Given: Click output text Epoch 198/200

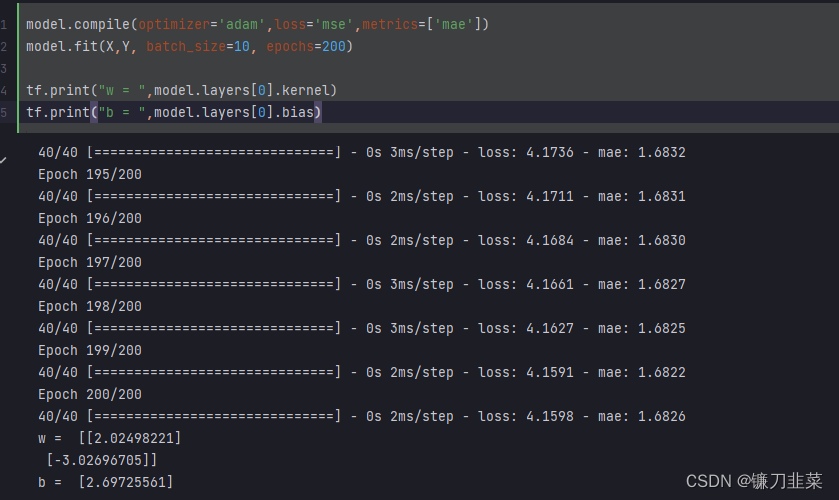Looking at the screenshot, I should pos(90,306).
